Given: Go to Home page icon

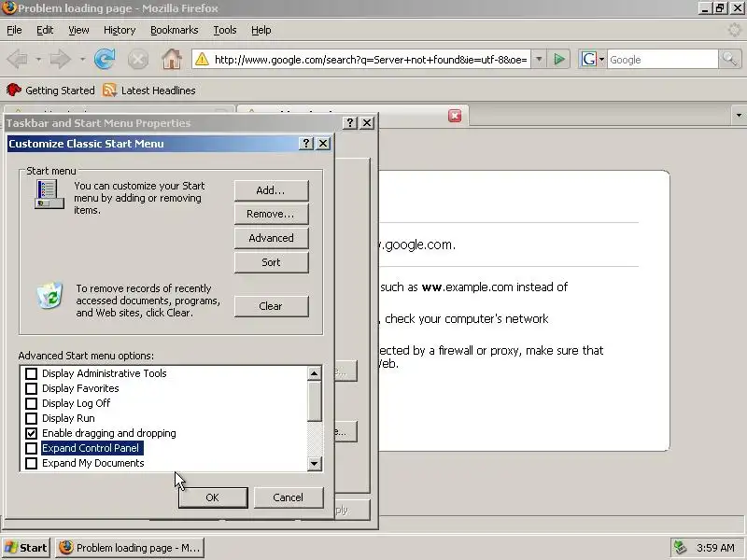Looking at the screenshot, I should tap(172, 60).
